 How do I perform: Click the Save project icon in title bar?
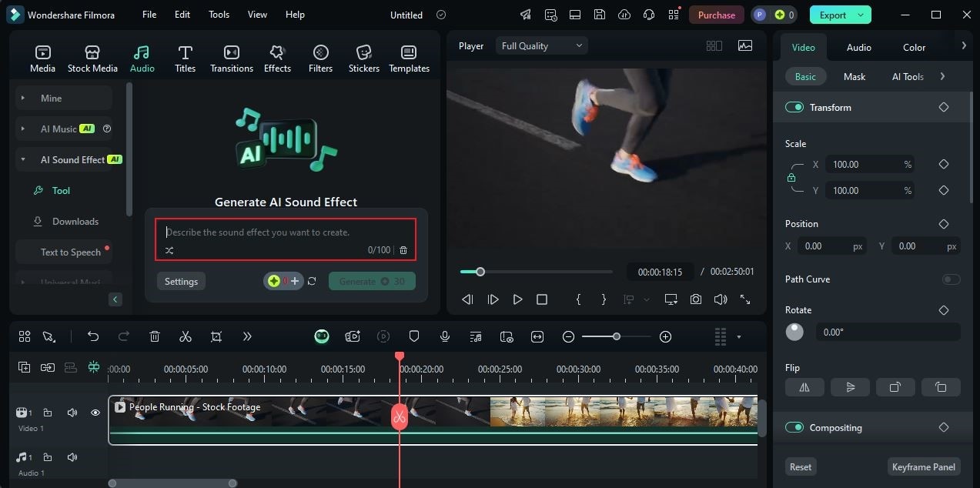(x=599, y=15)
